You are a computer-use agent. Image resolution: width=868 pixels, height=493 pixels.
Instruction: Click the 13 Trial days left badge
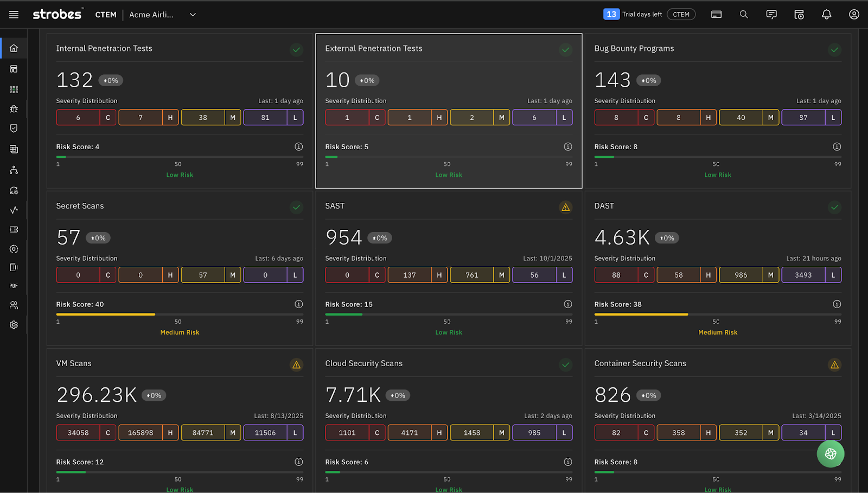click(632, 14)
